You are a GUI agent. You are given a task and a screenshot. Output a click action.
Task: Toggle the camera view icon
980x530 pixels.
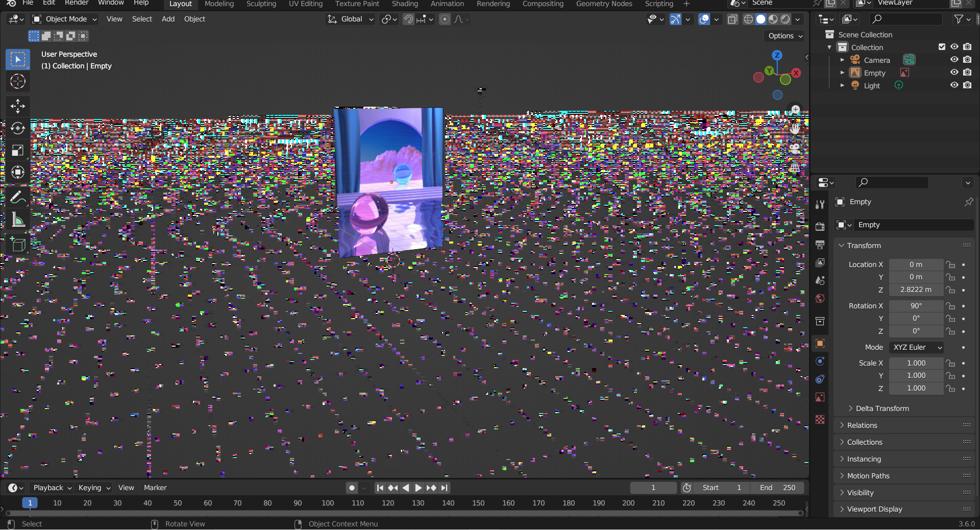coord(795,149)
